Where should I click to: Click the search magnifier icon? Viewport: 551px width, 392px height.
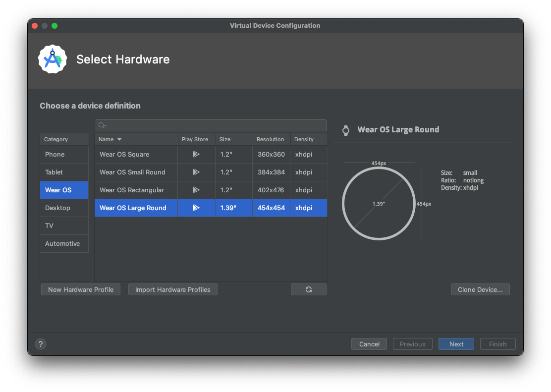coord(102,125)
